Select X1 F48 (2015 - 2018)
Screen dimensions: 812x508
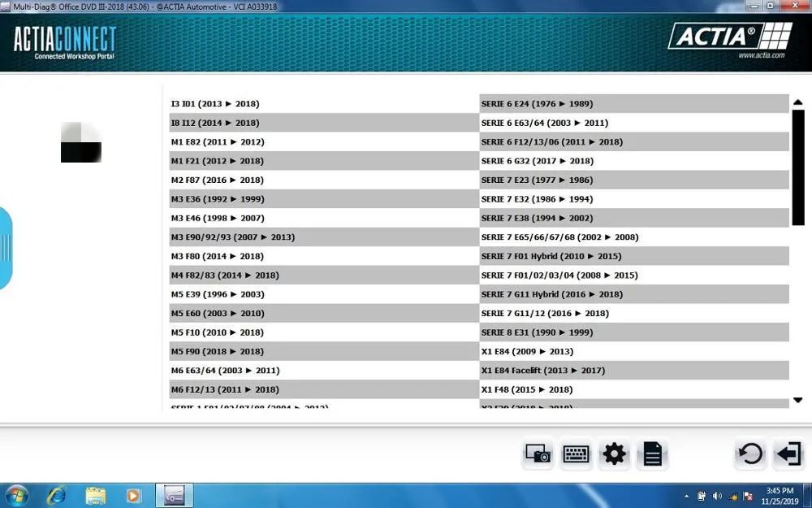point(634,389)
